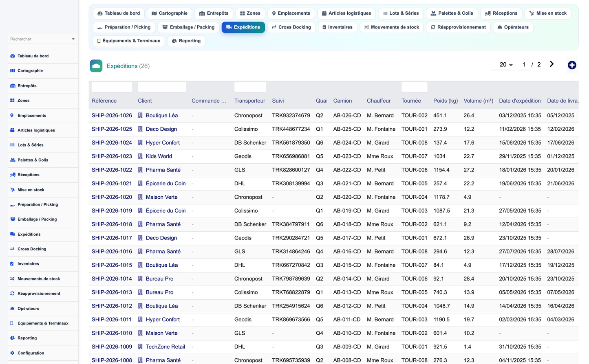The width and height of the screenshot is (589, 364).
Task: Open the Reporting top tab
Action: tap(186, 41)
